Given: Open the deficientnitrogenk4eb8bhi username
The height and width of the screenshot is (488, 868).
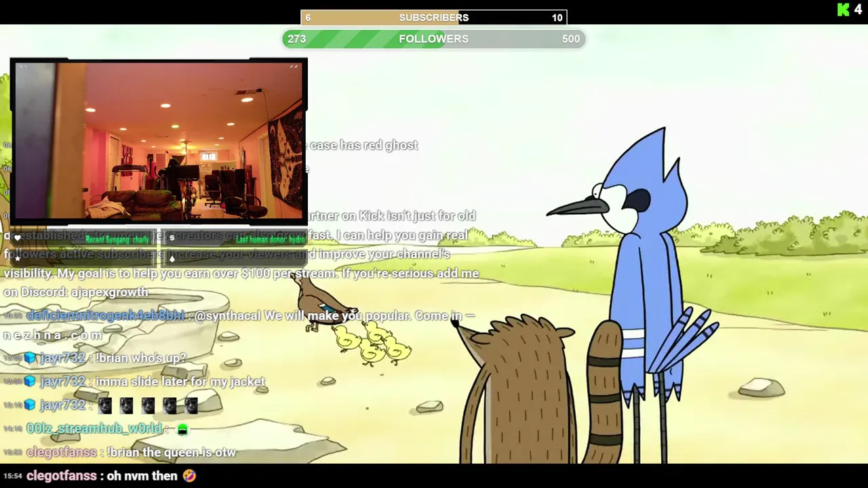Looking at the screenshot, I should point(105,316).
